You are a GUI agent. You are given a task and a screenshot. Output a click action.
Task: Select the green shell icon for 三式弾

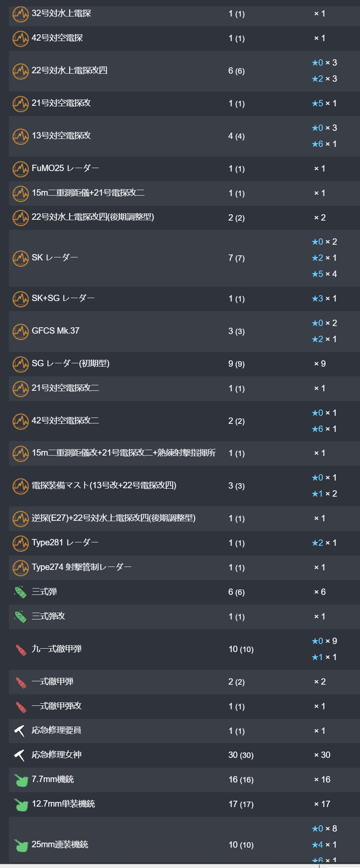(x=20, y=592)
